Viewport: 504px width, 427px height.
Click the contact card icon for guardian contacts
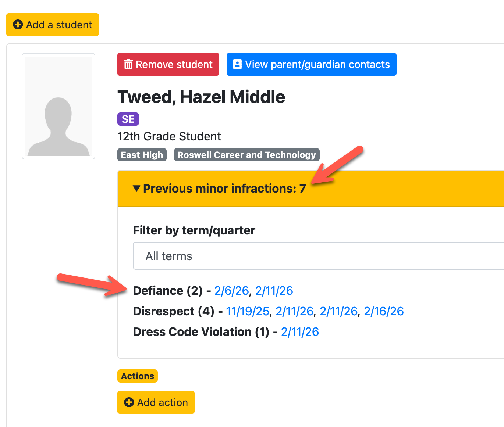238,64
